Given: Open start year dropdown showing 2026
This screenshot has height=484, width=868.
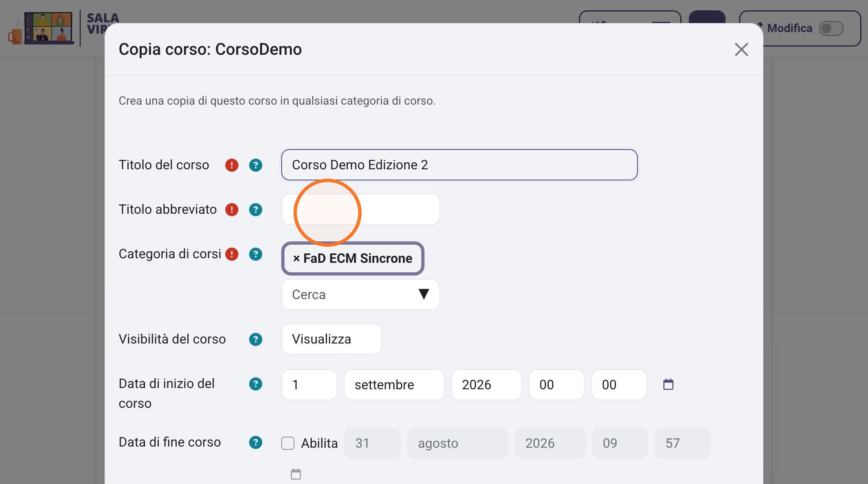Looking at the screenshot, I should (486, 385).
